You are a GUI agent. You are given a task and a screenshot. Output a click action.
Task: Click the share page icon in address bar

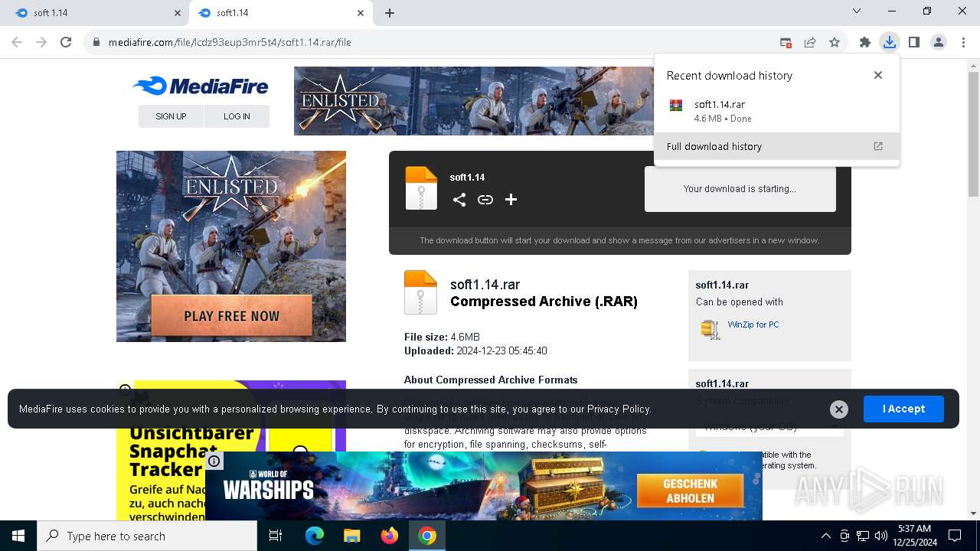[810, 42]
